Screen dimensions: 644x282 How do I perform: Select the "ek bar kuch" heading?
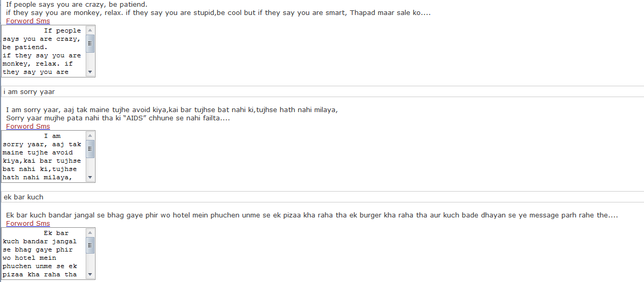click(24, 197)
